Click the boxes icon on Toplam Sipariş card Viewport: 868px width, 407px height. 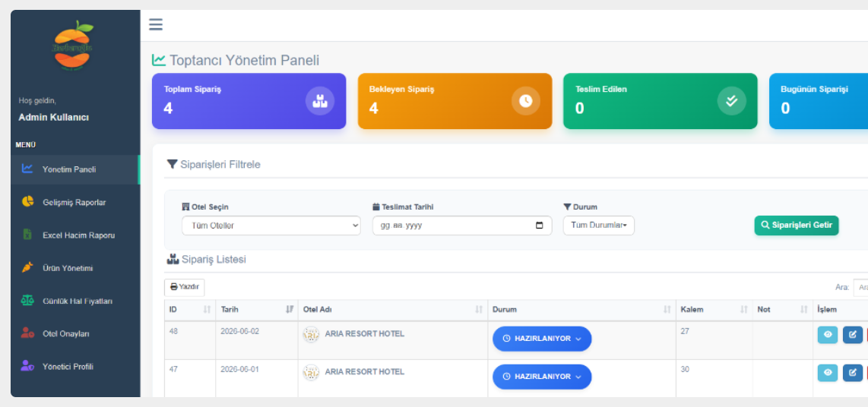(x=320, y=101)
